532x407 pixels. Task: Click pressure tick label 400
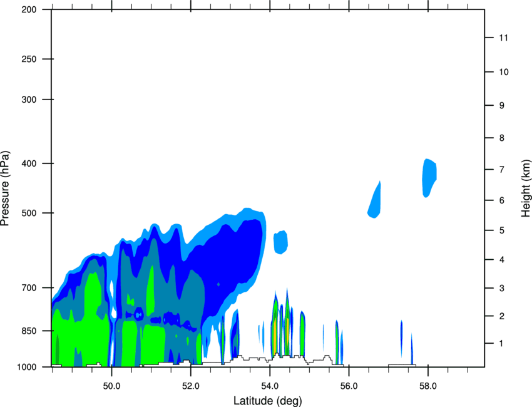29,163
